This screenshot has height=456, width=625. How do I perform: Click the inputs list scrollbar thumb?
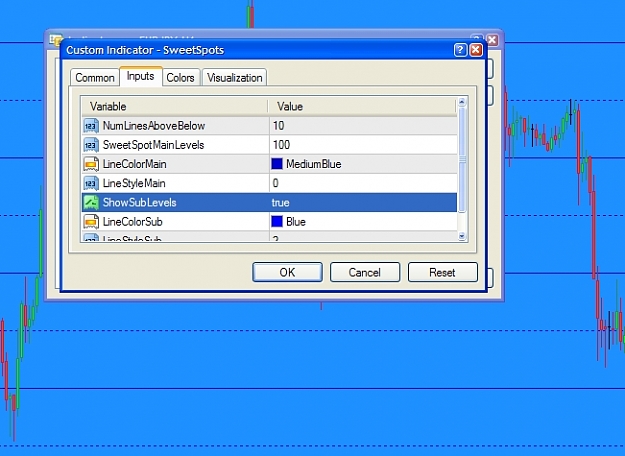[462, 159]
